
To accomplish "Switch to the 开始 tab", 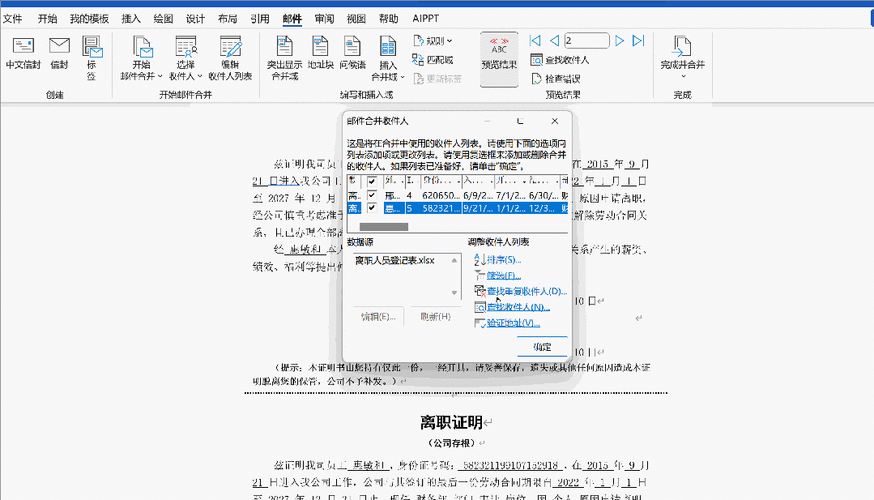I will pos(47,18).
